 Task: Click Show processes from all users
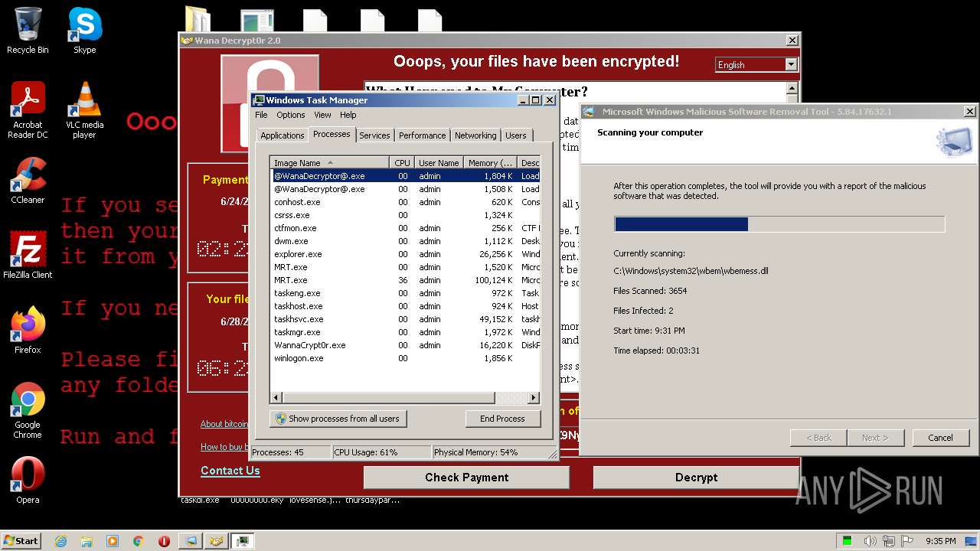pyautogui.click(x=338, y=419)
